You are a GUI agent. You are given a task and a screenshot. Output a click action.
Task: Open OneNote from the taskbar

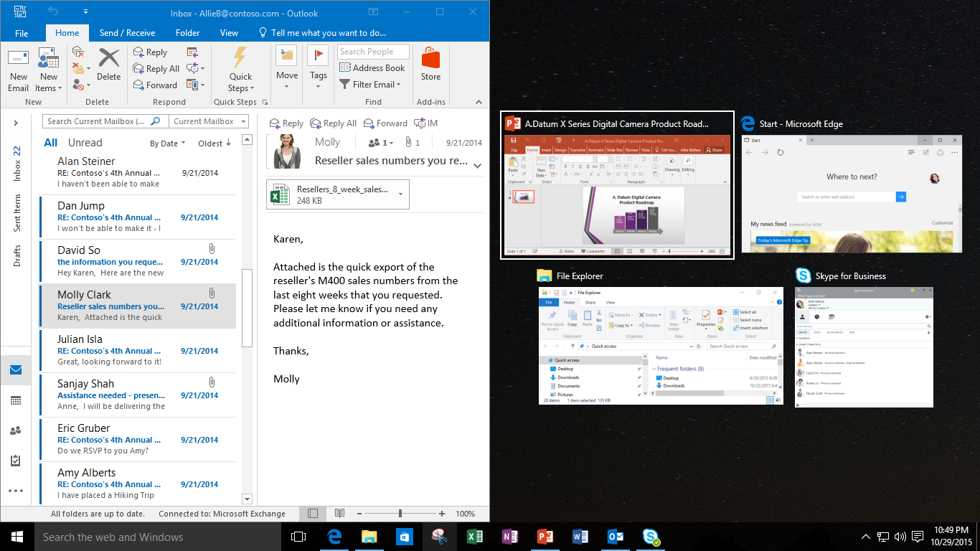click(510, 537)
